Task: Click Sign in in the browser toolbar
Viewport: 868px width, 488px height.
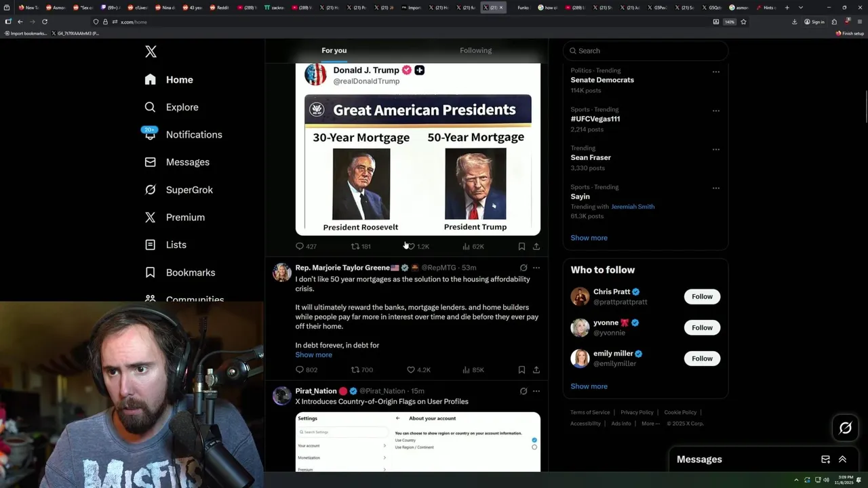Action: pos(814,22)
